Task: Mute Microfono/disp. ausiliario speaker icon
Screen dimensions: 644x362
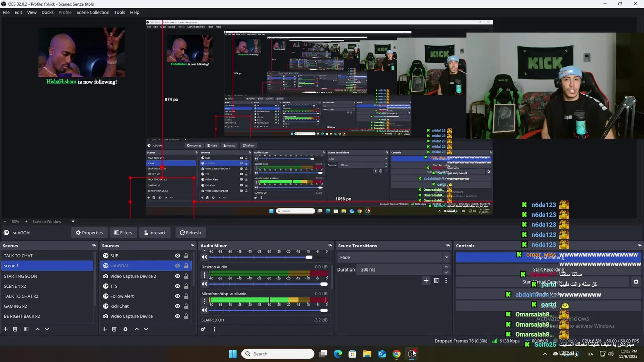Action: point(205,310)
